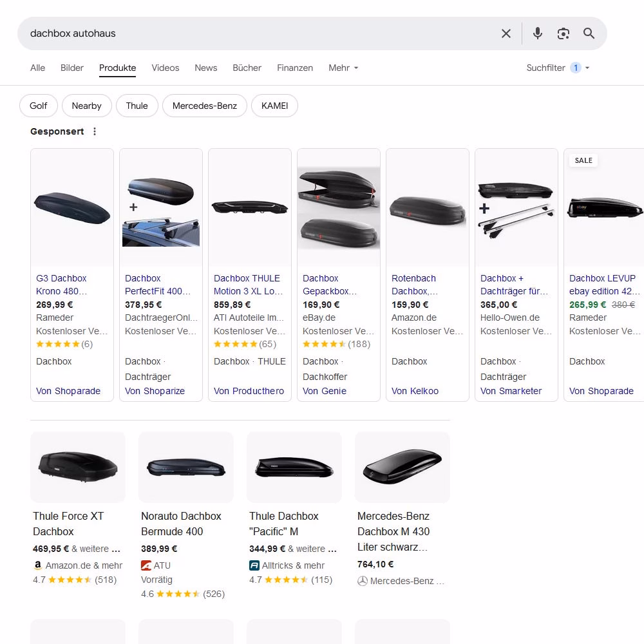Image resolution: width=644 pixels, height=644 pixels.
Task: Click the ATU logo under Norauto Dachbox
Action: pyautogui.click(x=145, y=565)
